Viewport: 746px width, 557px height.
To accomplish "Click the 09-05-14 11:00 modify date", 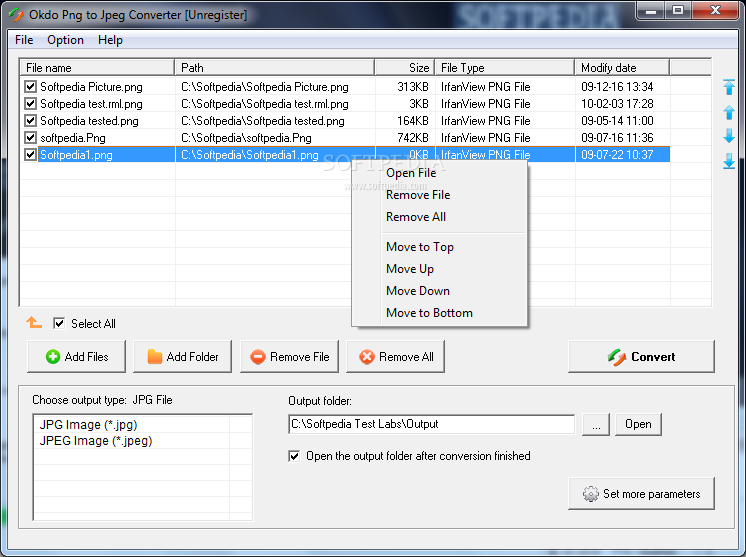I will point(617,121).
